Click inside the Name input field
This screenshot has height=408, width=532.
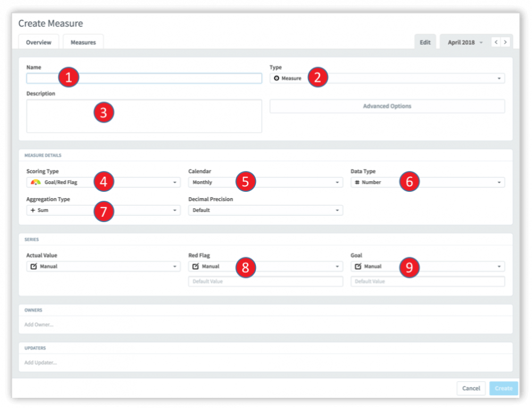tap(144, 78)
